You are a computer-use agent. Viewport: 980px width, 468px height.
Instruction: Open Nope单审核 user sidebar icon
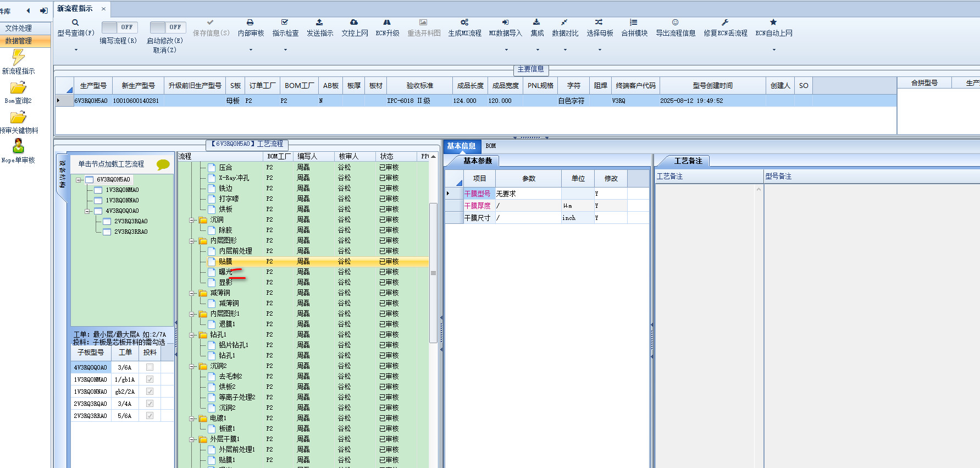pos(18,146)
